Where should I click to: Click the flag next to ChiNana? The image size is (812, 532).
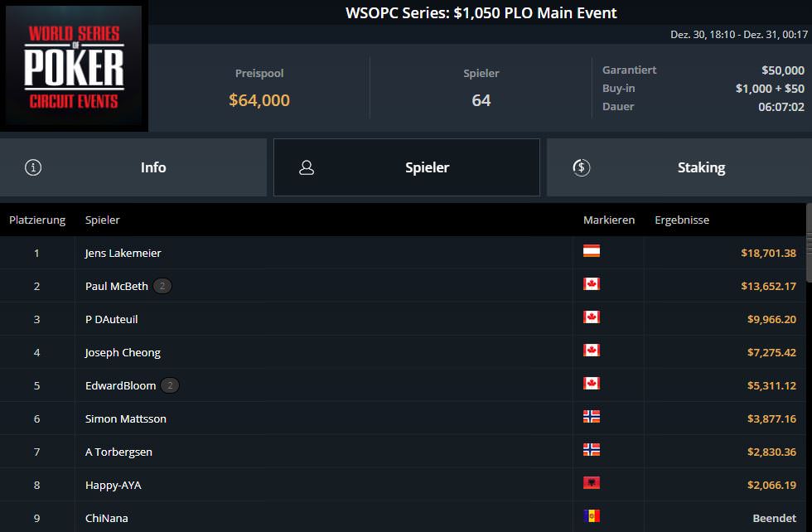(x=592, y=516)
